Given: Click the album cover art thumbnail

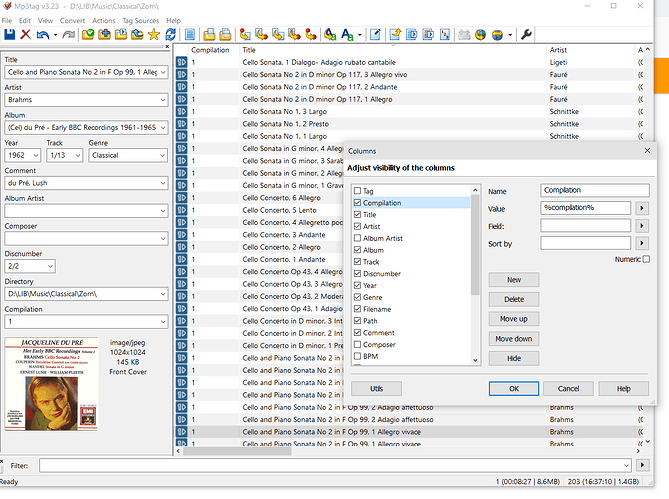Looking at the screenshot, I should pos(51,384).
